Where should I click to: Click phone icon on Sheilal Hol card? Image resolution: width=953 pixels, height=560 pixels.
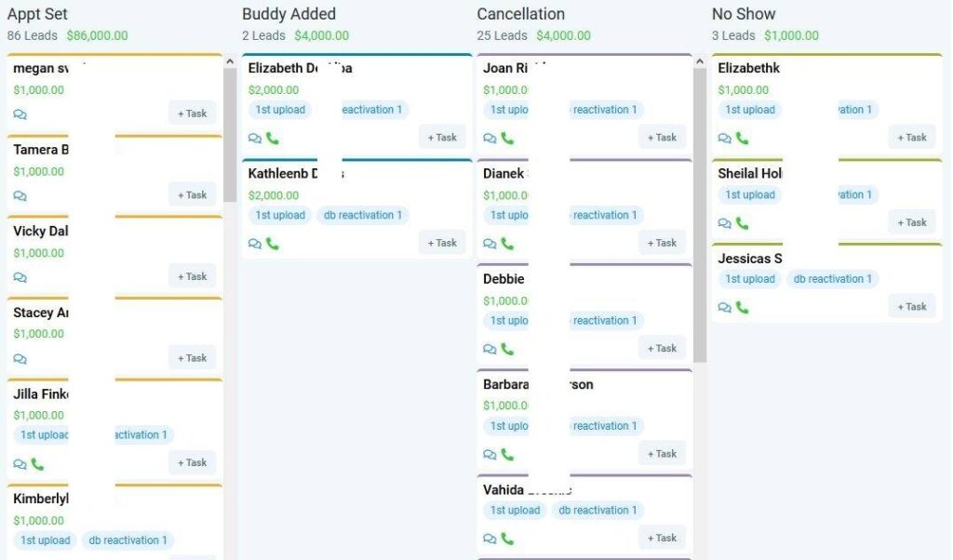coord(742,223)
